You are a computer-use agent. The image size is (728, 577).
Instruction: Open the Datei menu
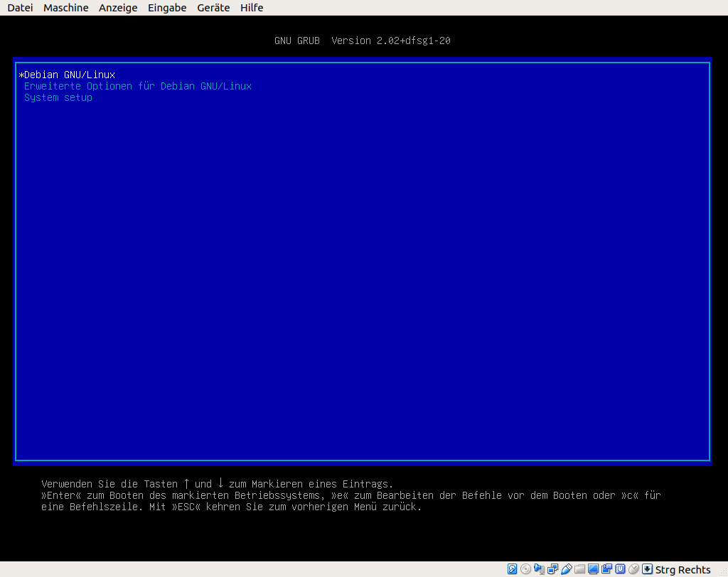(x=19, y=8)
